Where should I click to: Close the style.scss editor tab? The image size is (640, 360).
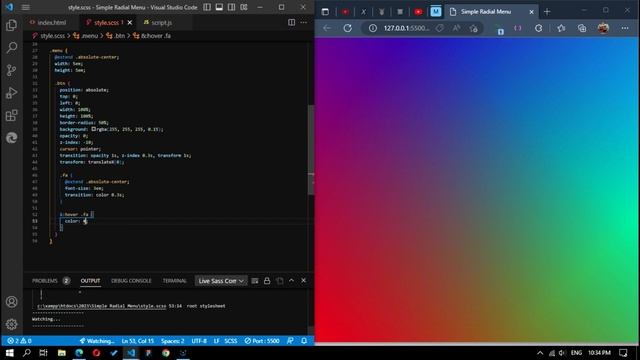tap(130, 22)
